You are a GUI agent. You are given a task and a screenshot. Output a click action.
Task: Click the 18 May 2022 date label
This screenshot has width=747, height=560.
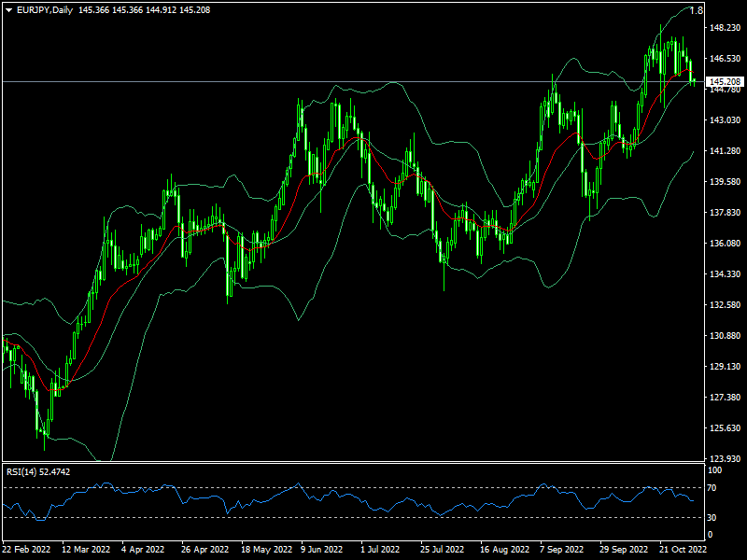(x=267, y=549)
